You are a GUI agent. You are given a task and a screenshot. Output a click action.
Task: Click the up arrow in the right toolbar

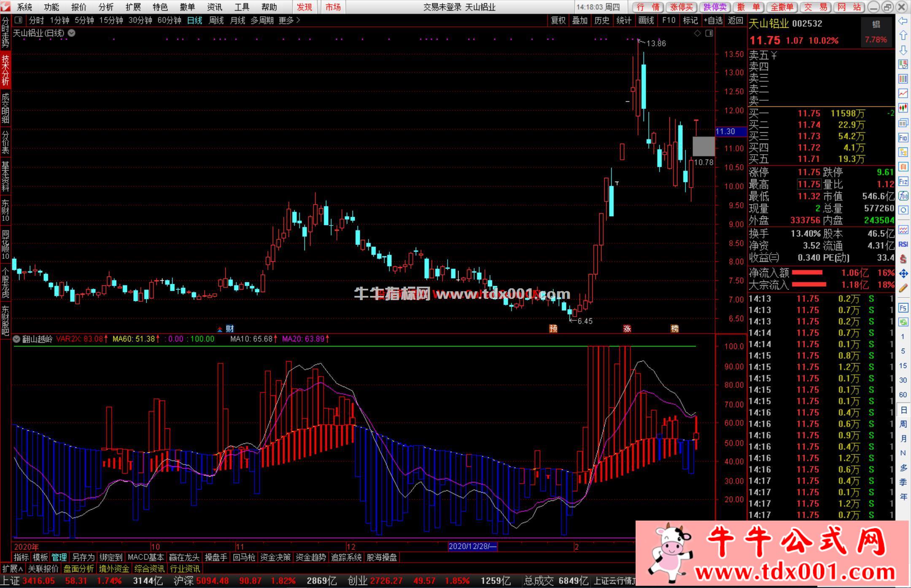903,35
